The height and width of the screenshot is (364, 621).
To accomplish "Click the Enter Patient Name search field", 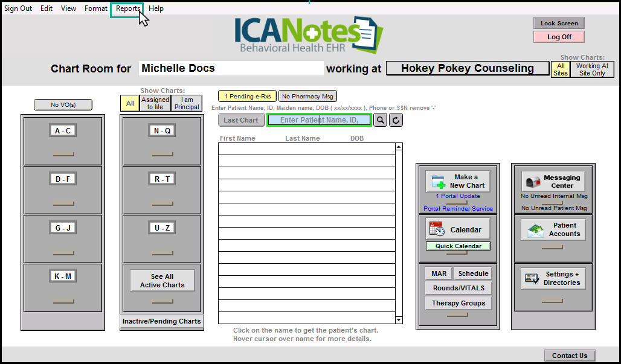I will coord(319,120).
